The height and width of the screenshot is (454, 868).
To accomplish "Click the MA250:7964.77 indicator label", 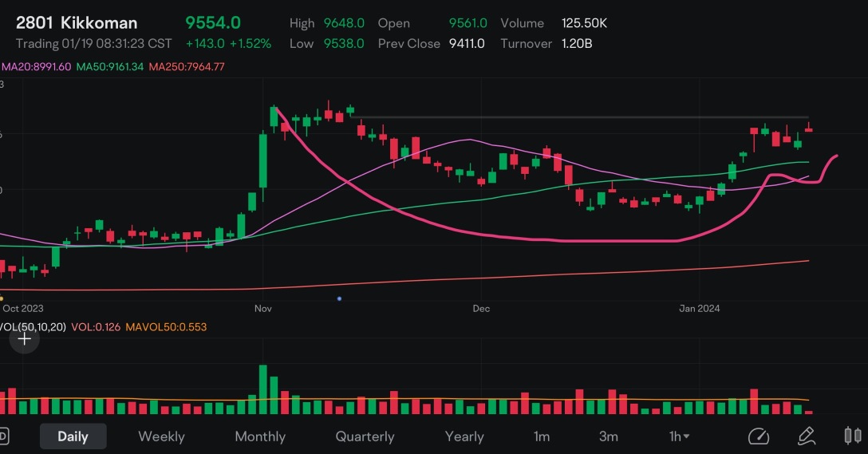I will [187, 66].
